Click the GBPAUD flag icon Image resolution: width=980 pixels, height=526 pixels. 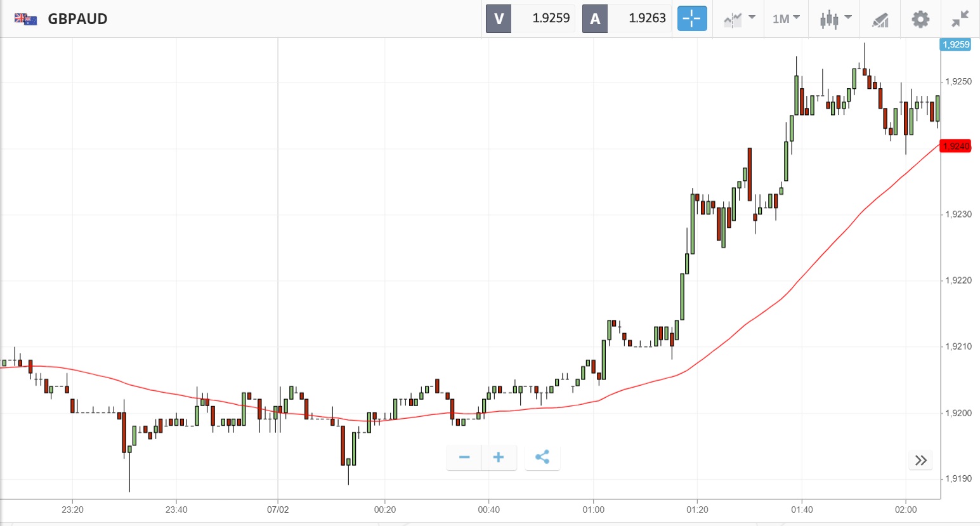[x=25, y=19]
